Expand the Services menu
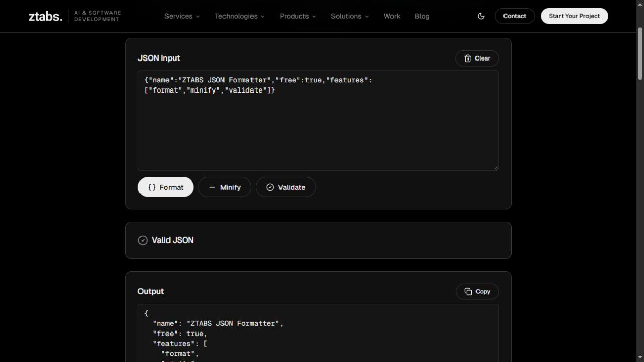Screen dimensions: 644x362 (182, 16)
